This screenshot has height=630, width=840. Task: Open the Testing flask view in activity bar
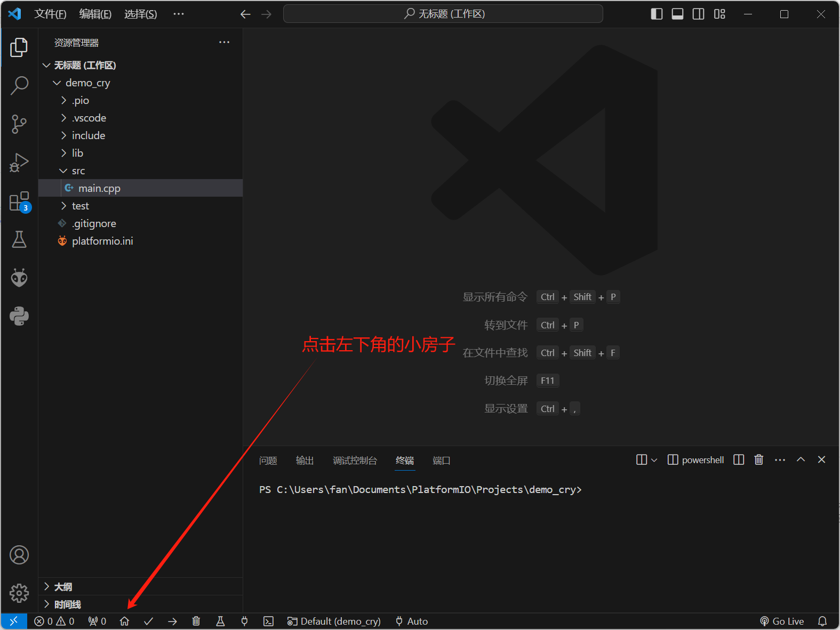coord(19,239)
